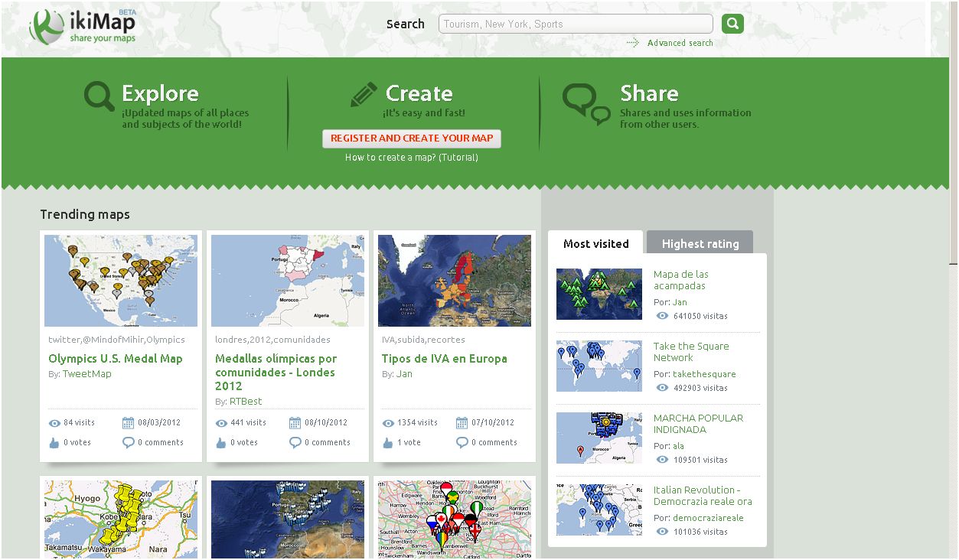Click thumbs-up votes icon on Tipos de IVA
The height and width of the screenshot is (560, 959).
click(x=387, y=442)
